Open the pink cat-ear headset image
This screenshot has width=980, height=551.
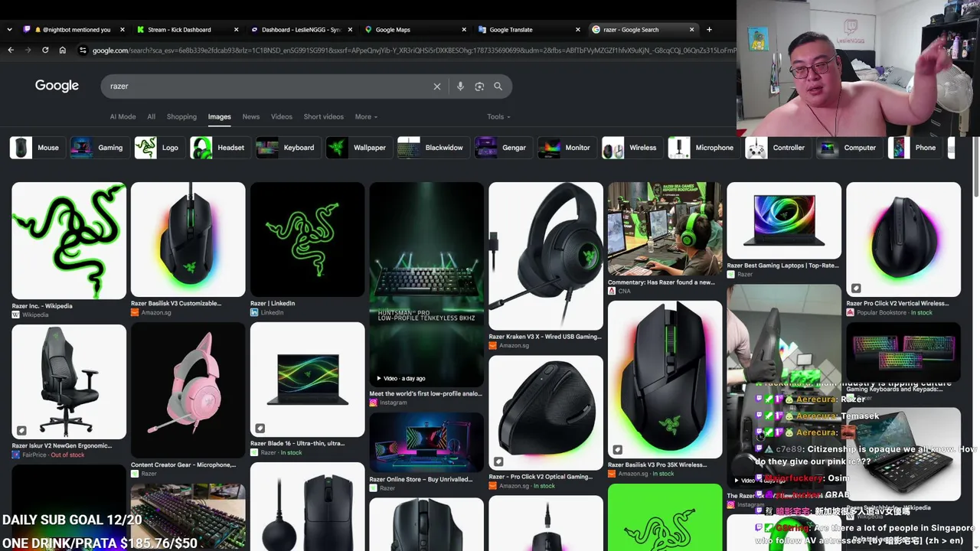point(188,390)
